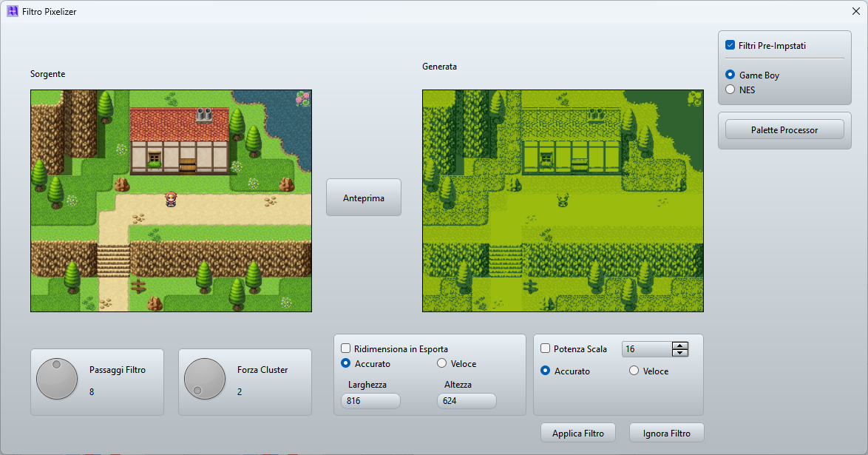Click the Forza Cluster knob

click(x=205, y=379)
